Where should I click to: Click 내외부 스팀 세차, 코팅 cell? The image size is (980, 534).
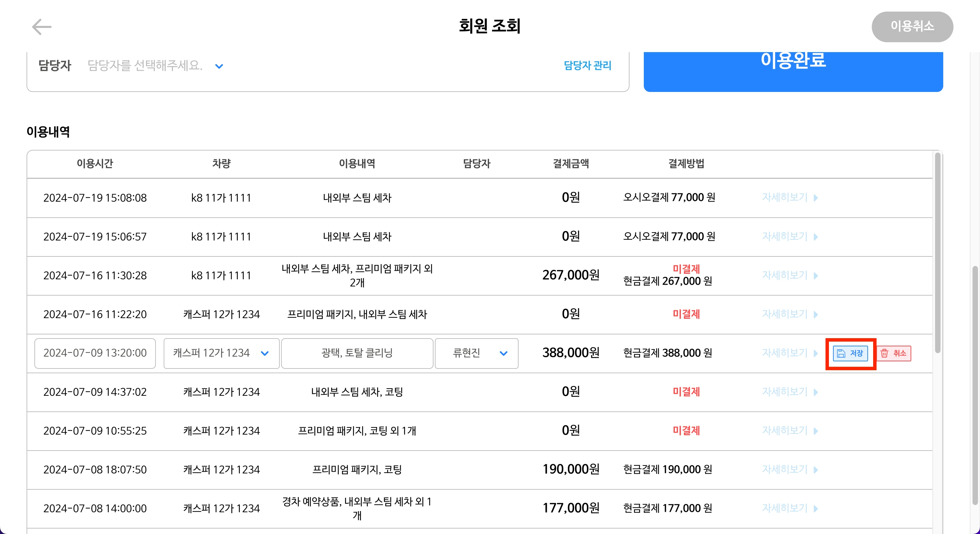coord(357,392)
